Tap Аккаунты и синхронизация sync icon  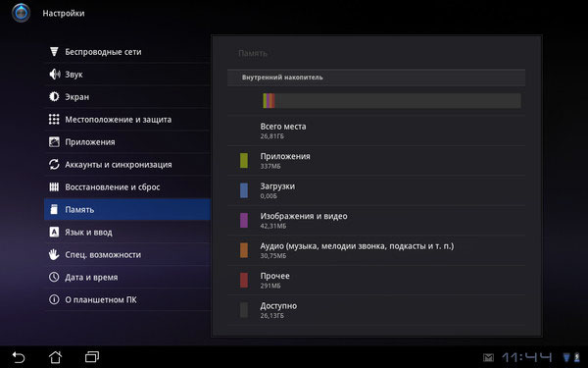click(x=54, y=165)
